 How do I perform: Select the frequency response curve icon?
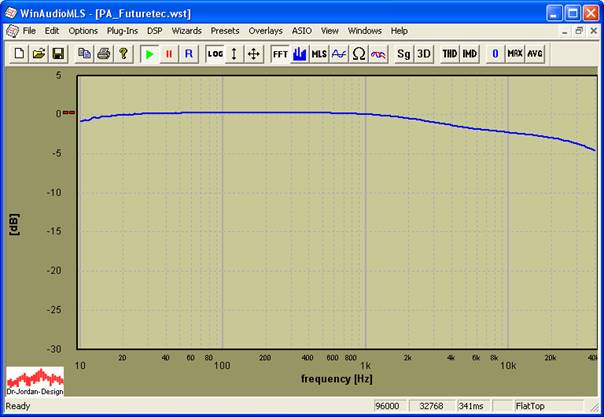(x=339, y=54)
